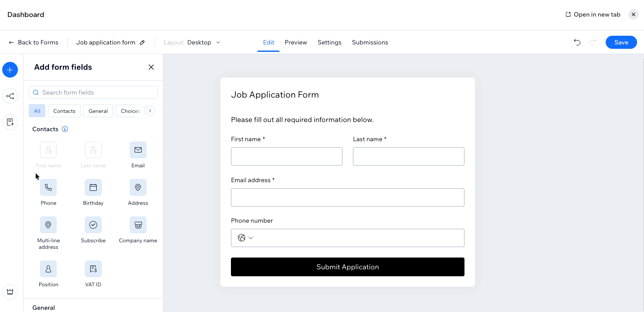The image size is (644, 312).
Task: Filter fields by General chip
Action: tap(98, 111)
